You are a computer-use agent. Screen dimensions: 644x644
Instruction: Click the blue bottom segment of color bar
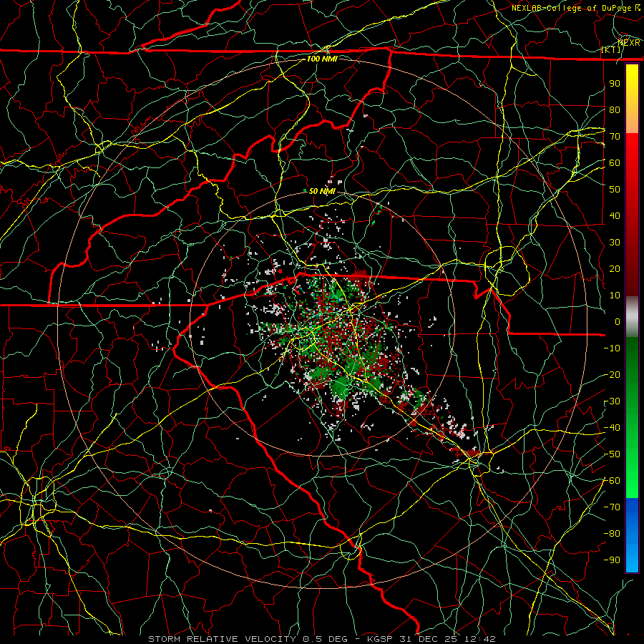coord(632,535)
